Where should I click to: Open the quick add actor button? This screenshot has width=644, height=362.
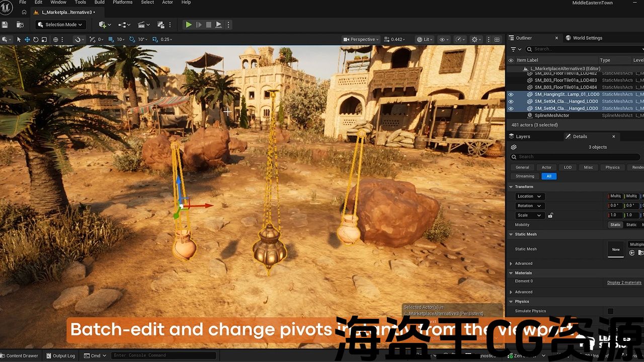pos(105,25)
